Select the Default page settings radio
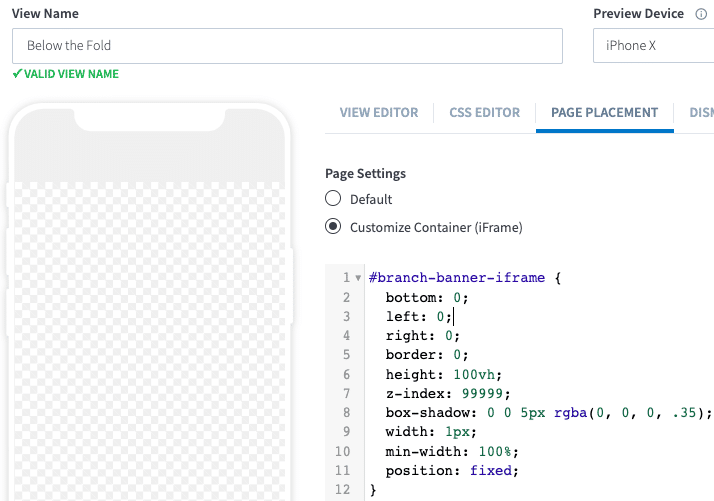Screen dimensions: 714x501 click(334, 199)
